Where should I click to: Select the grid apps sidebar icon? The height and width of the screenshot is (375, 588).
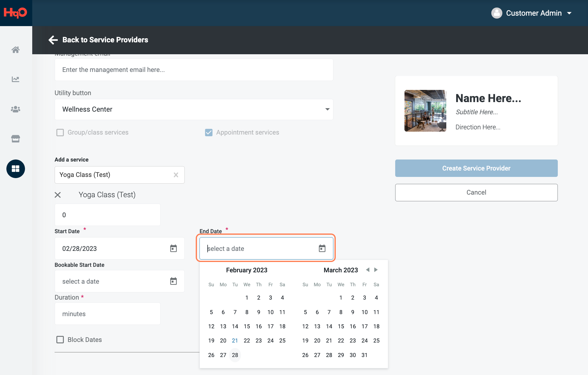click(16, 169)
